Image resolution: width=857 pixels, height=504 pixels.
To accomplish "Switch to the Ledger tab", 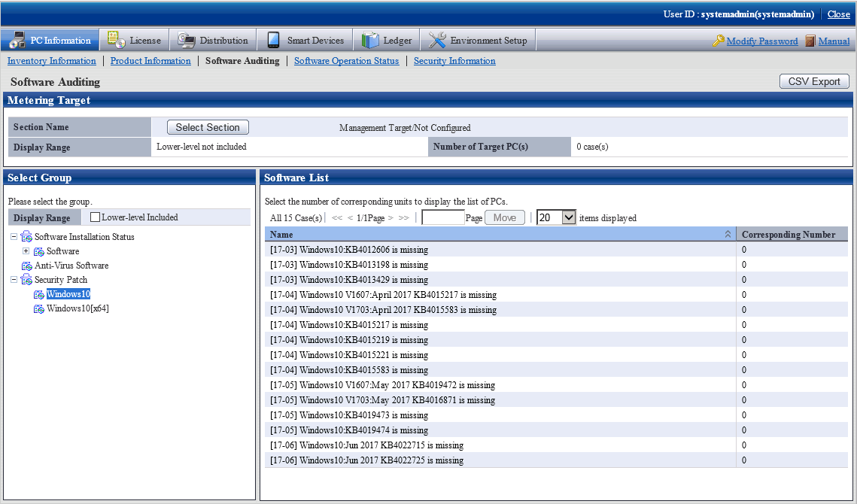I will coord(387,40).
